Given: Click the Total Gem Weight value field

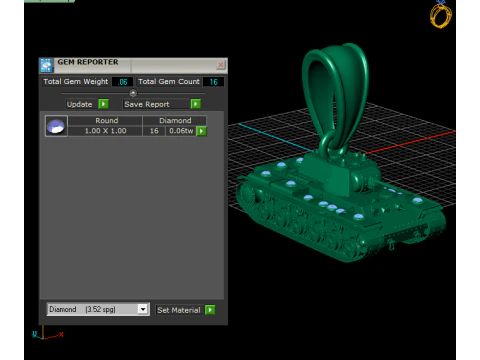Looking at the screenshot, I should tap(122, 82).
